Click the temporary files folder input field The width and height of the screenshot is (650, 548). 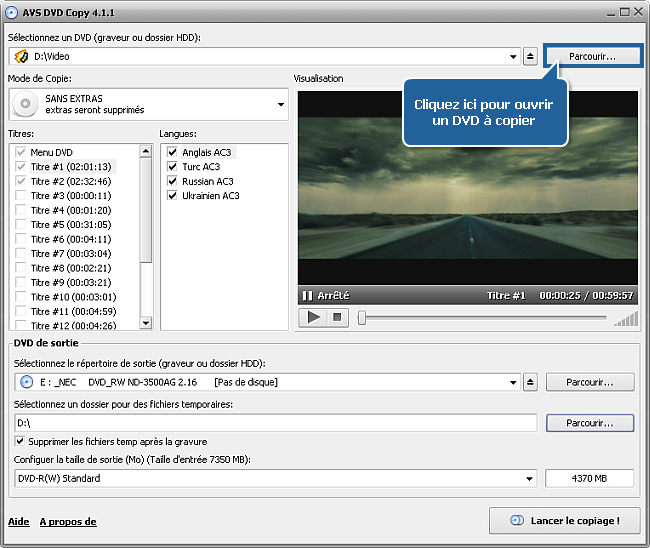(275, 423)
